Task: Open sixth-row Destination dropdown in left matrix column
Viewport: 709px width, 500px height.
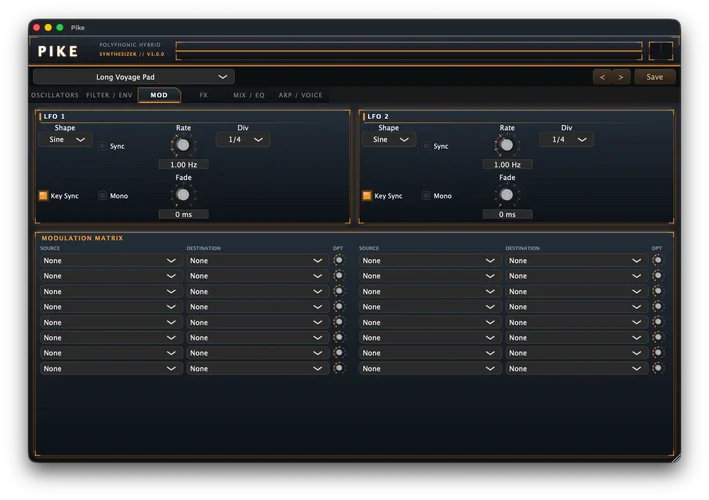Action: click(258, 338)
